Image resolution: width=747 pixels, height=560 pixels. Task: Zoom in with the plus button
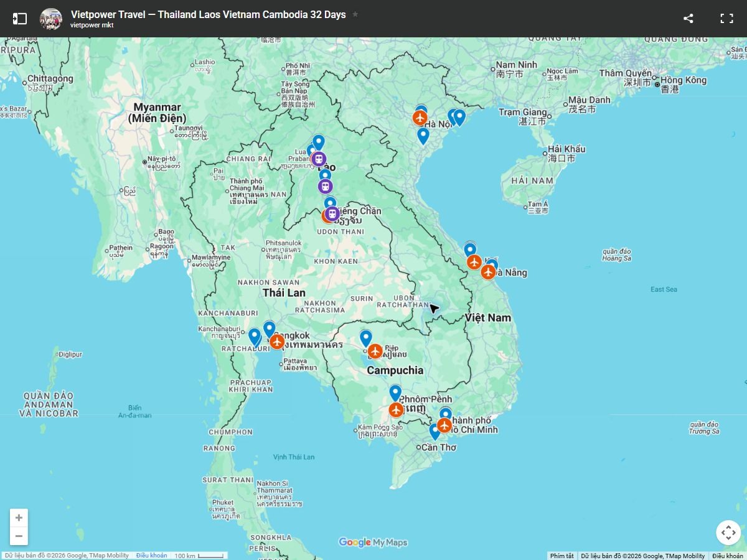pos(19,518)
